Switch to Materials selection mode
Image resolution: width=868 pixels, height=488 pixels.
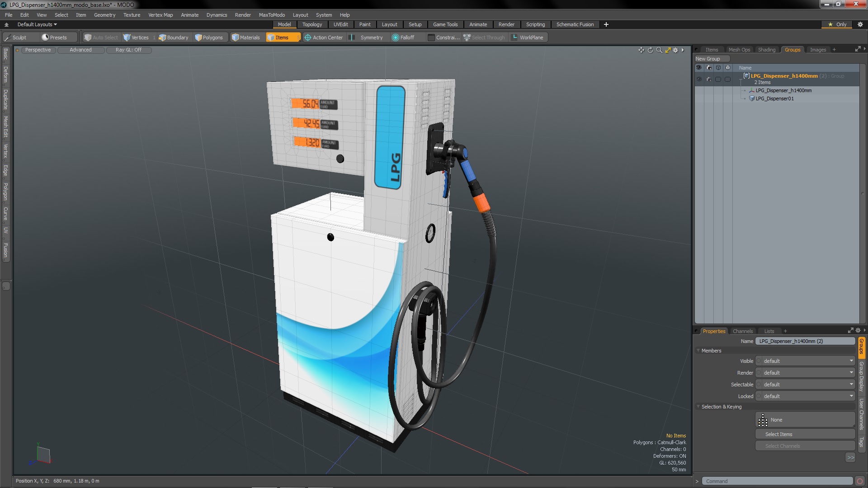tap(246, 38)
